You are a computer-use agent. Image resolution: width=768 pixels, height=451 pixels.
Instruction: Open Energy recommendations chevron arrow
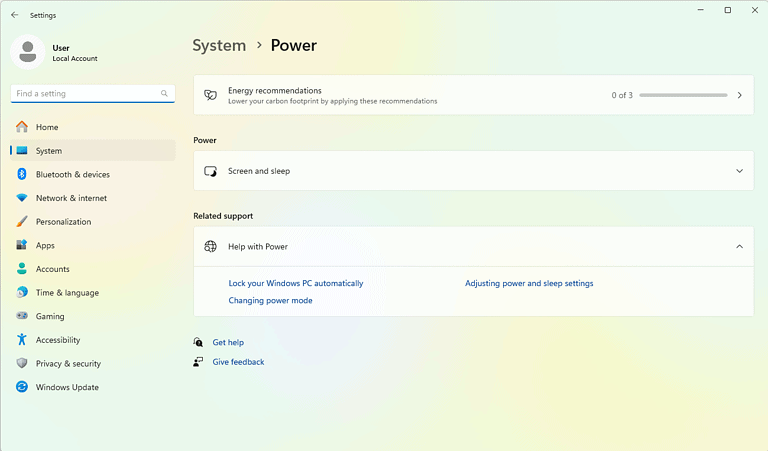coord(739,95)
